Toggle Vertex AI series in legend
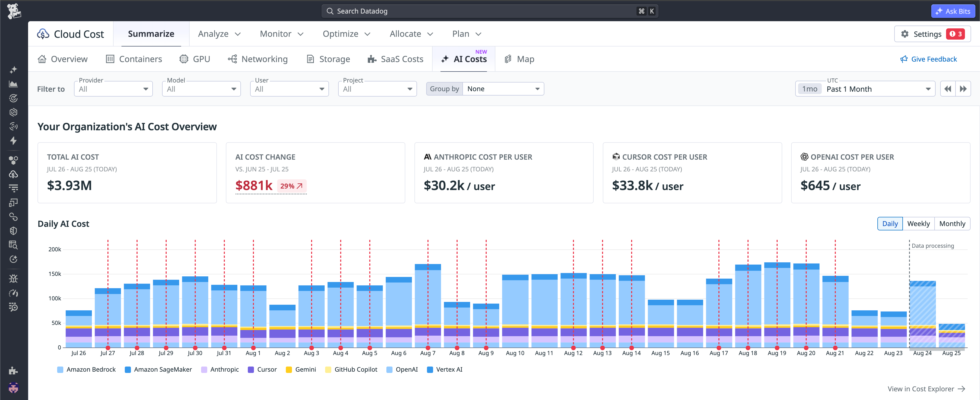 445,369
